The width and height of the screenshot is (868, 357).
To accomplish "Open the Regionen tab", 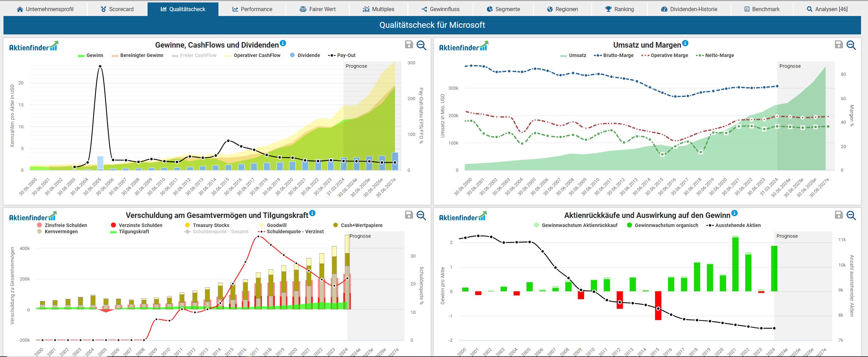I will (x=563, y=9).
